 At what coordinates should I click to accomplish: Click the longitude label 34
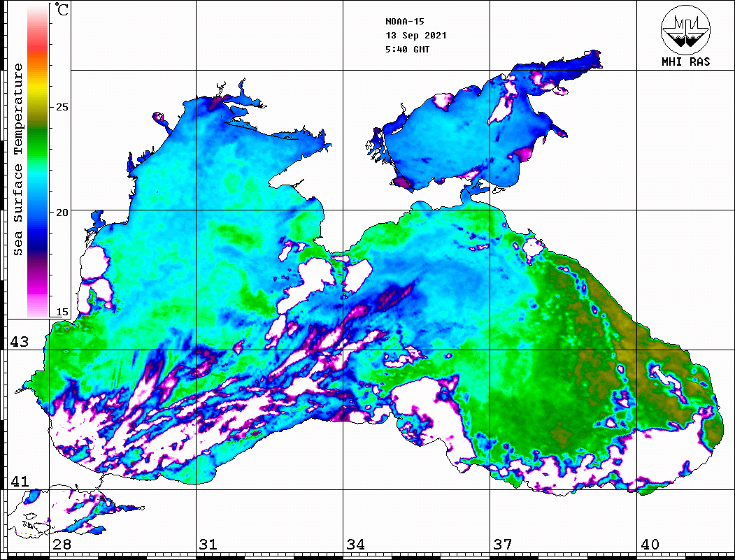[356, 544]
